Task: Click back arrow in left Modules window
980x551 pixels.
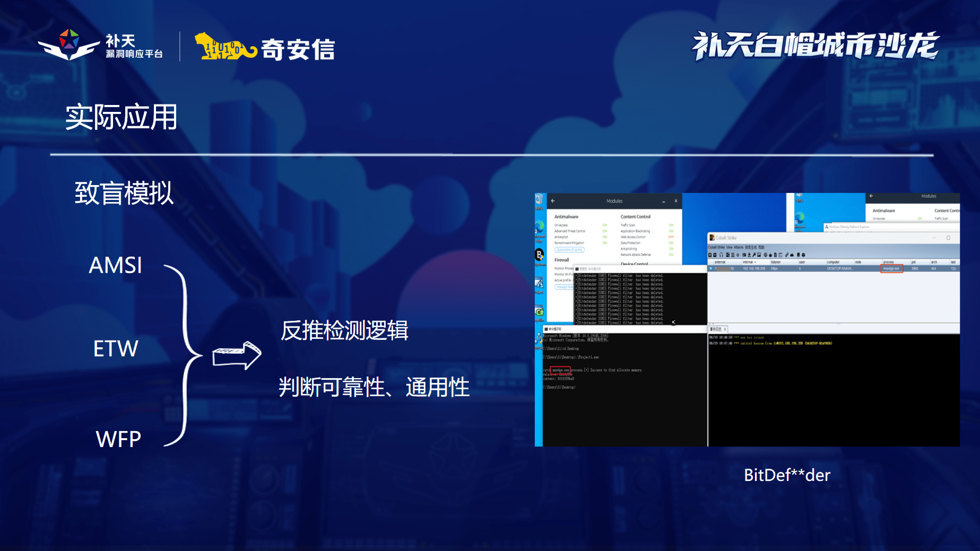Action: 553,201
